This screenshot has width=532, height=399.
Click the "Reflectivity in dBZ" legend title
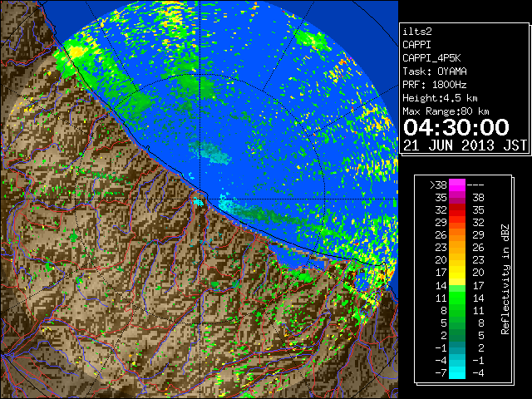(x=505, y=279)
